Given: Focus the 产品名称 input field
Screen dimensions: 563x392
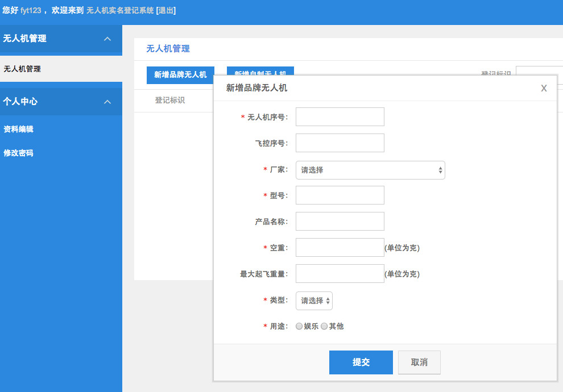Looking at the screenshot, I should click(340, 222).
